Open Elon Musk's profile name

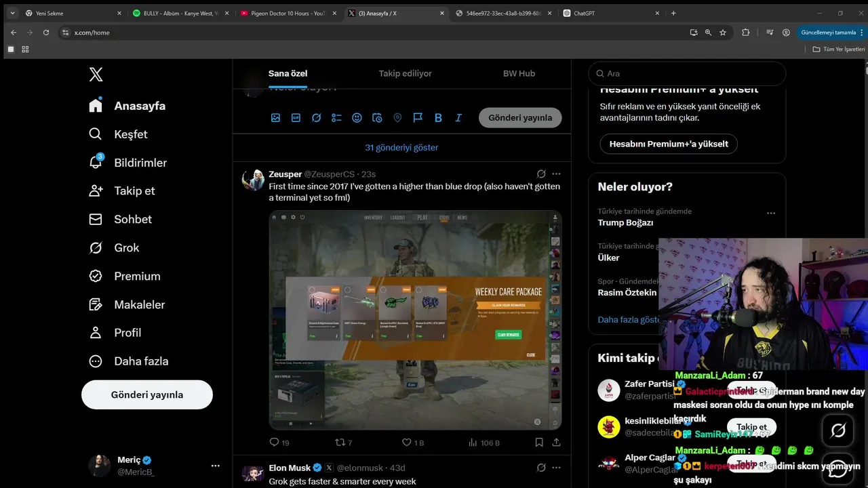click(290, 468)
